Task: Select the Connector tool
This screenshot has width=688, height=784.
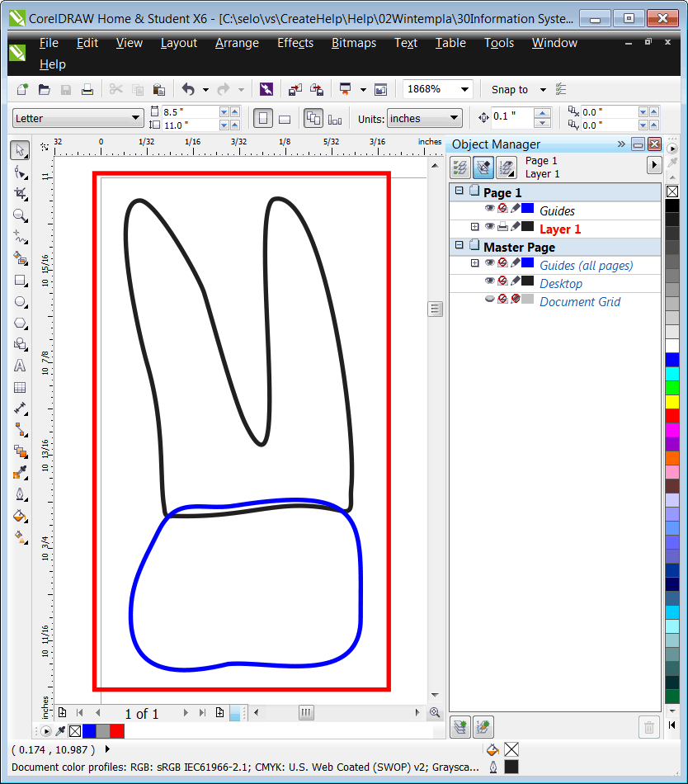Action: coord(20,430)
